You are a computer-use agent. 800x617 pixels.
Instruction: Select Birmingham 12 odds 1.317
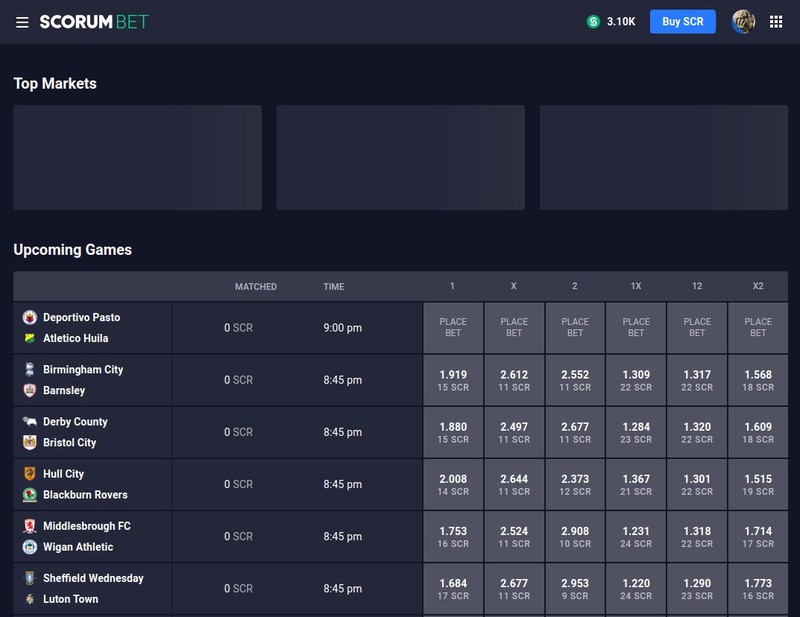(x=697, y=380)
